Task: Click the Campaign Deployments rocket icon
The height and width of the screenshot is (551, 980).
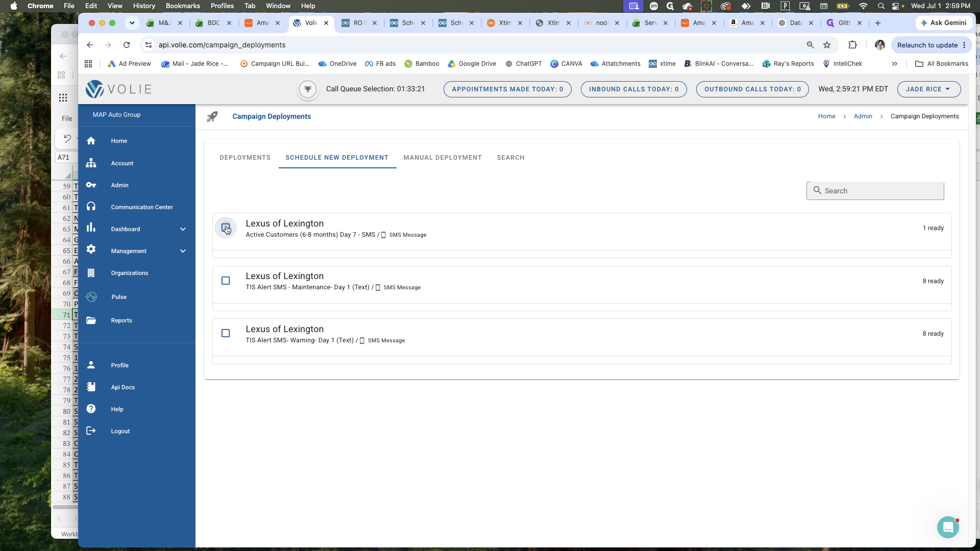Action: click(x=212, y=117)
